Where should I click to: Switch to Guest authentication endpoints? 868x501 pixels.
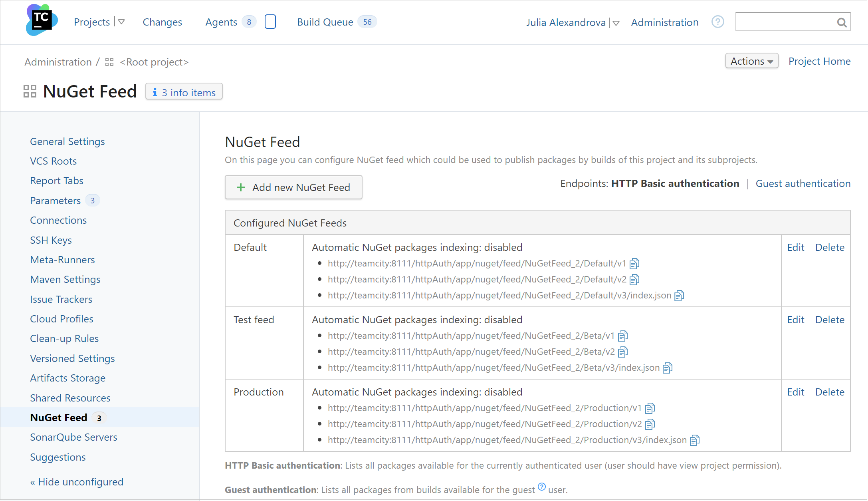[803, 183]
